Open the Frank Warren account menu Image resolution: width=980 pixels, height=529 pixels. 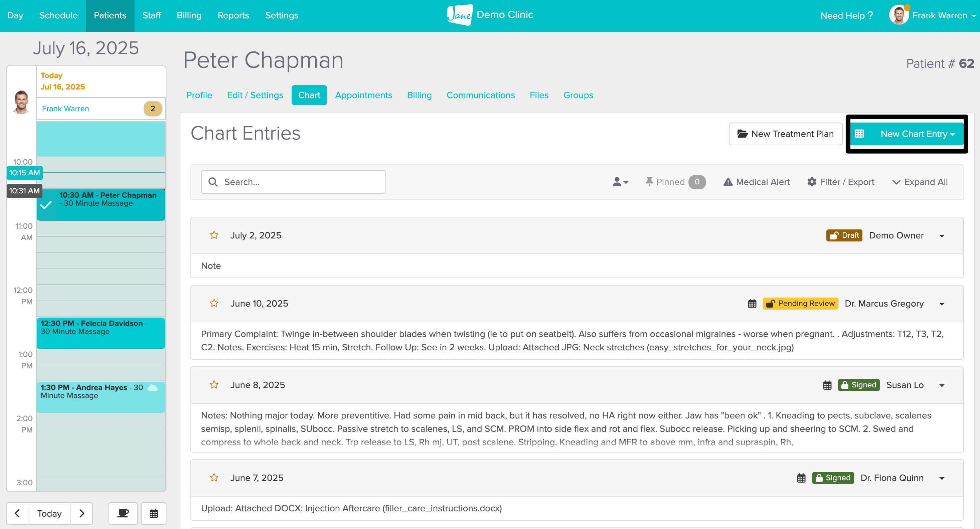944,15
